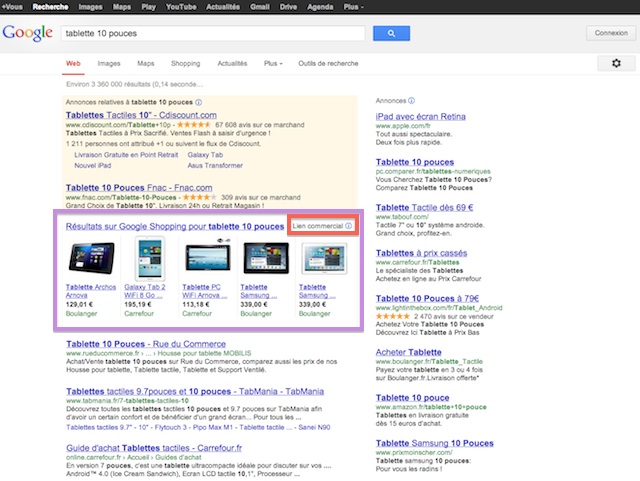The width and height of the screenshot is (640, 481).
Task: Open 'Outils de recherche' options
Action: coord(328,63)
